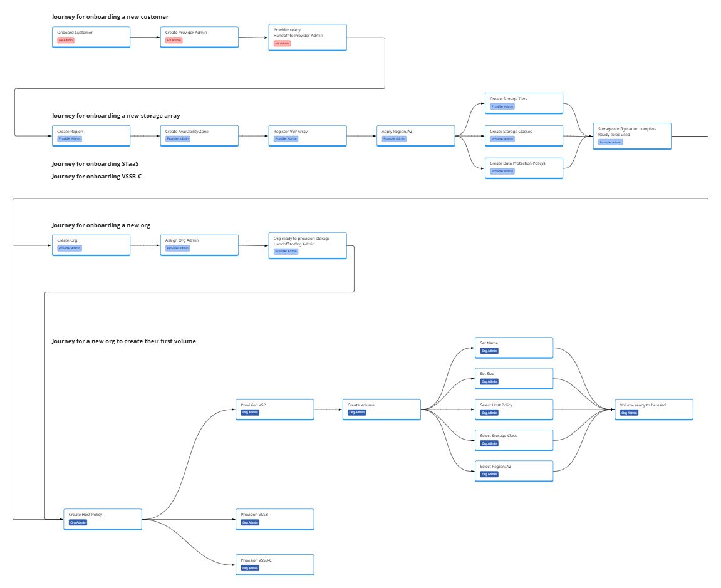Click the Provider Admin tag on Apply Region/AZ
Image resolution: width=721 pixels, height=588 pixels.
[x=394, y=139]
